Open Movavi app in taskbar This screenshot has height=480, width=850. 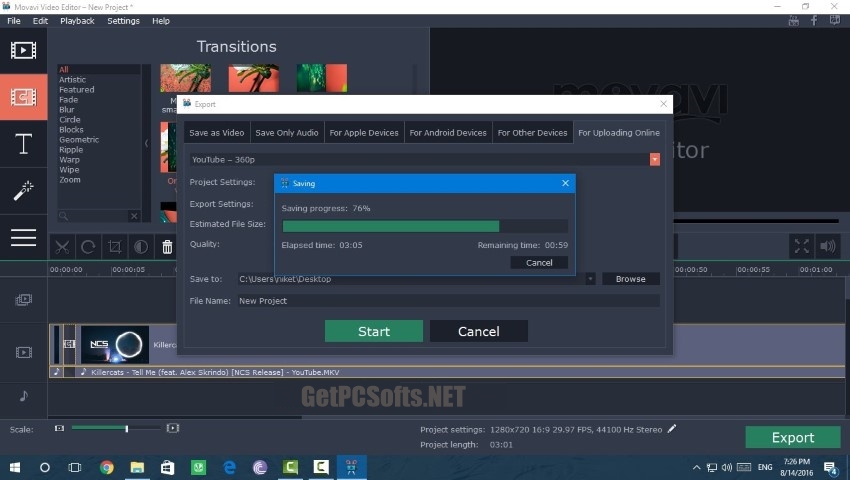351,468
